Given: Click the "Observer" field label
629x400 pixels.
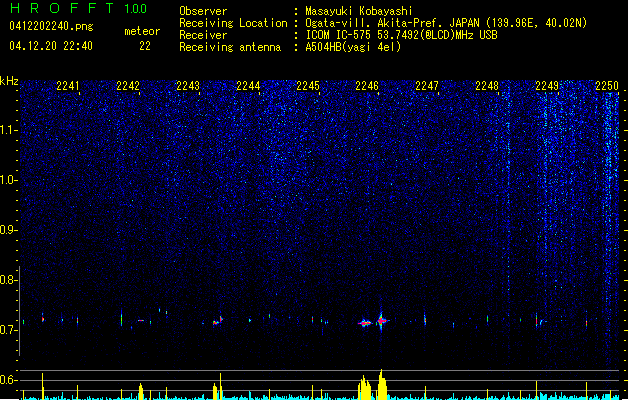Looking at the screenshot, I should [203, 11].
